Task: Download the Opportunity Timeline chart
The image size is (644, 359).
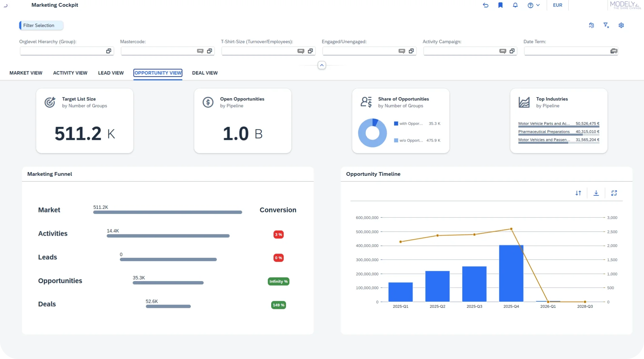Action: [x=596, y=193]
